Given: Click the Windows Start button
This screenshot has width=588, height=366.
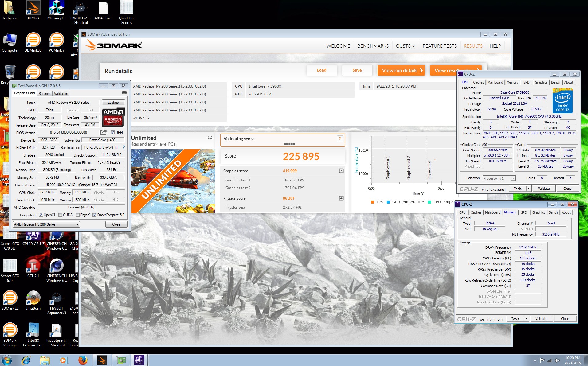Looking at the screenshot, I should 7,360.
